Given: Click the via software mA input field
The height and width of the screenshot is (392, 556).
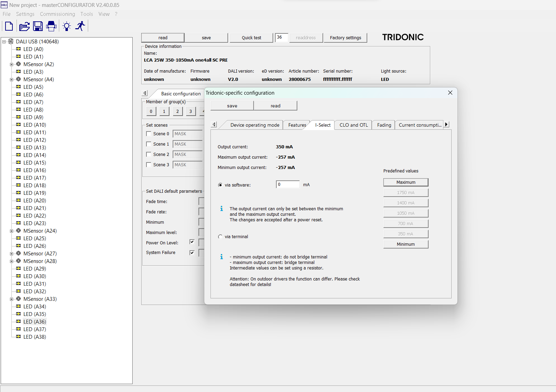Looking at the screenshot, I should [288, 185].
